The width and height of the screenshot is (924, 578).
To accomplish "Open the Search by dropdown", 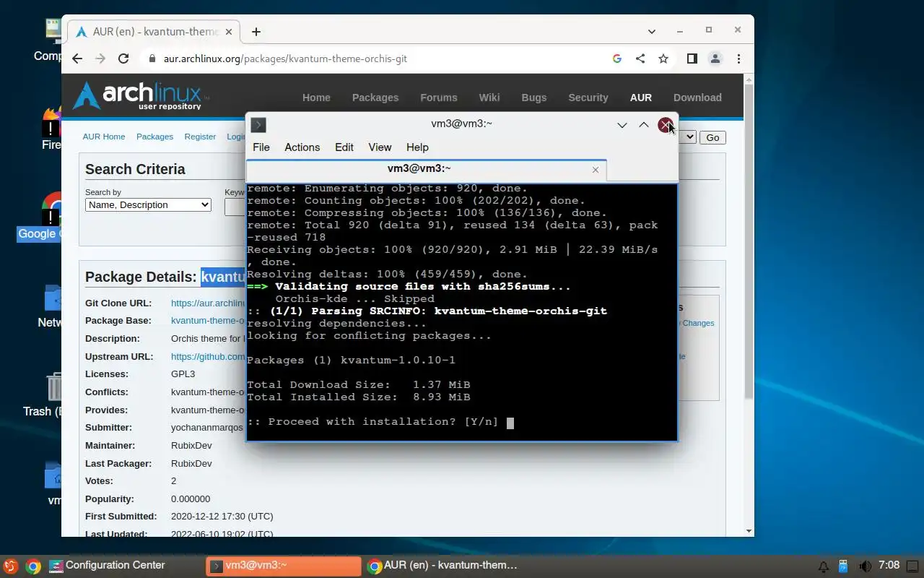I will point(148,205).
